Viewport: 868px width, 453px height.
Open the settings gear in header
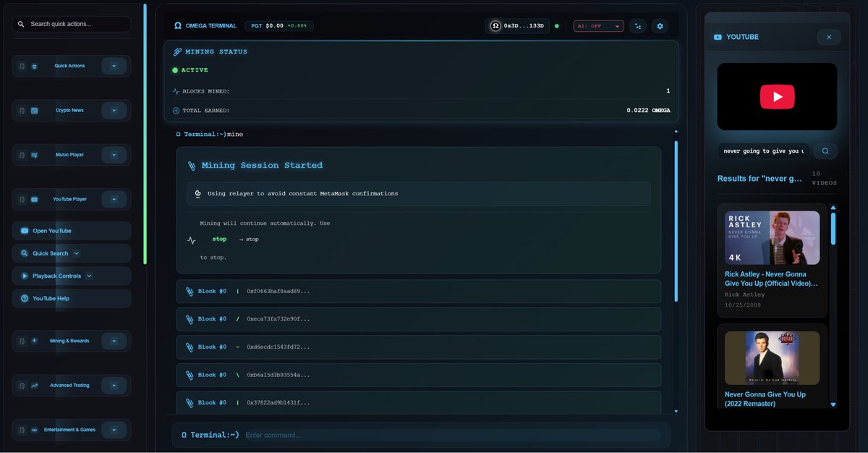tap(659, 26)
